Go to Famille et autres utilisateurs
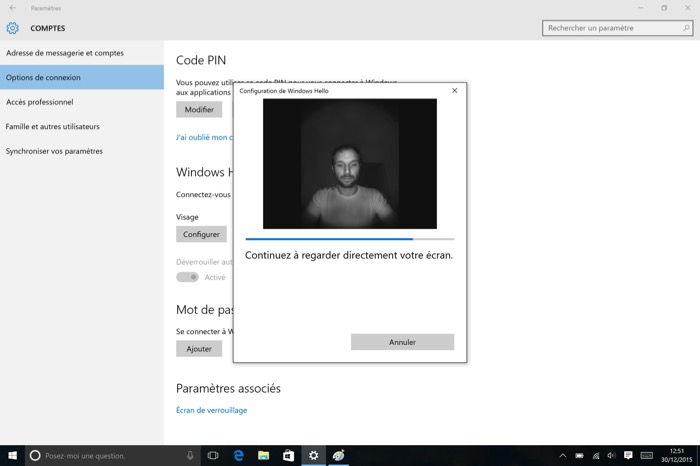This screenshot has width=700, height=466. coord(53,127)
